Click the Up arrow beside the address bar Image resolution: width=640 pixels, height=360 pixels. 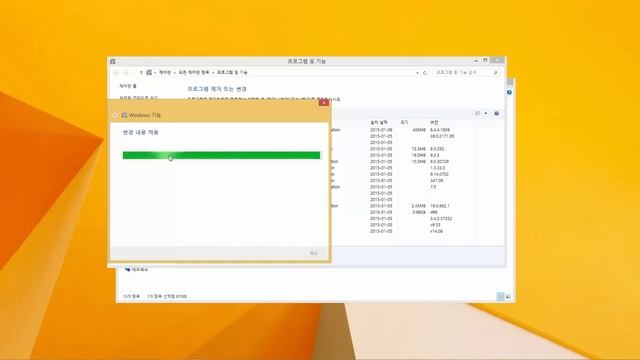(x=141, y=73)
